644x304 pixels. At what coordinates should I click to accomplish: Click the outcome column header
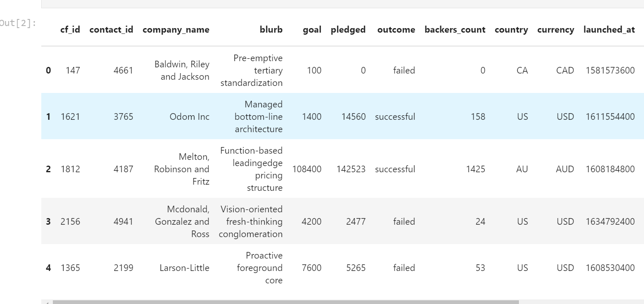pyautogui.click(x=396, y=29)
